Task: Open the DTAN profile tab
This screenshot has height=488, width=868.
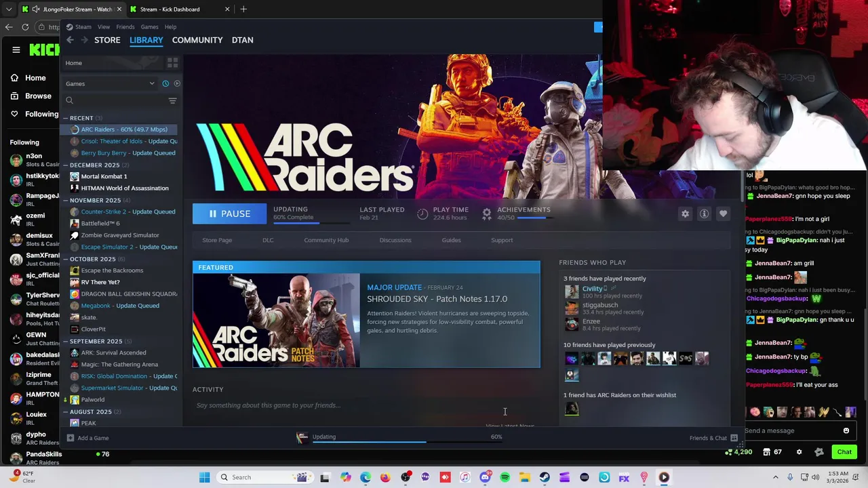Action: pyautogui.click(x=243, y=40)
